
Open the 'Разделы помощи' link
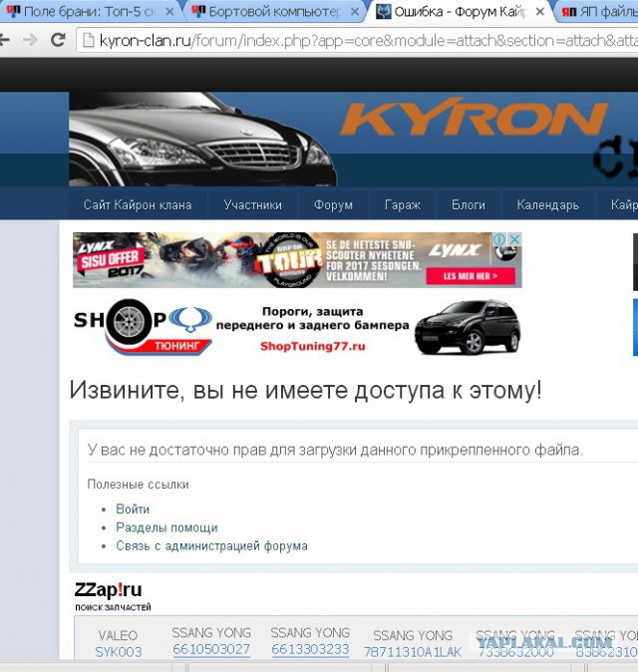pos(166,527)
